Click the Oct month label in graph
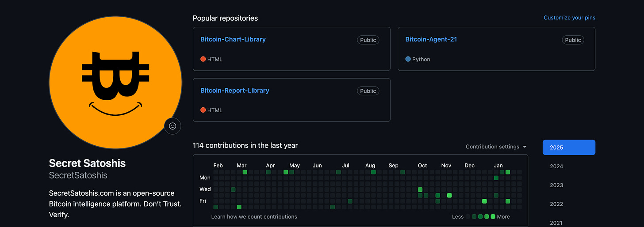644x227 pixels. [422, 166]
